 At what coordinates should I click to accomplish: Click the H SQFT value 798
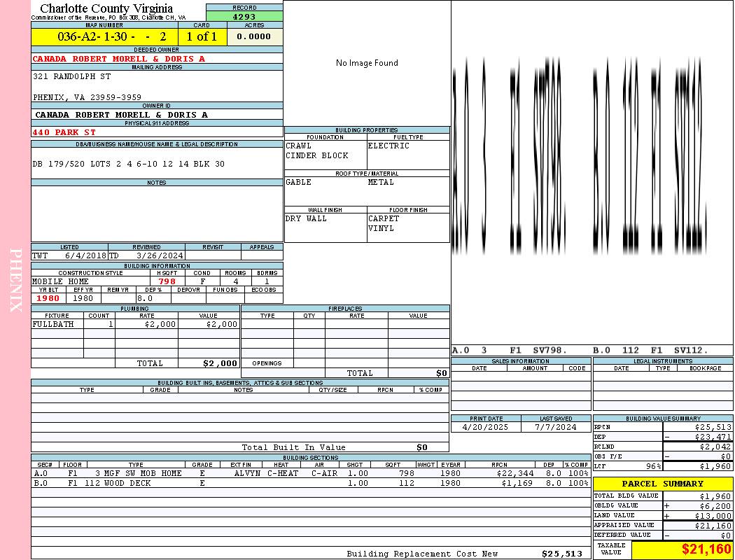(167, 281)
